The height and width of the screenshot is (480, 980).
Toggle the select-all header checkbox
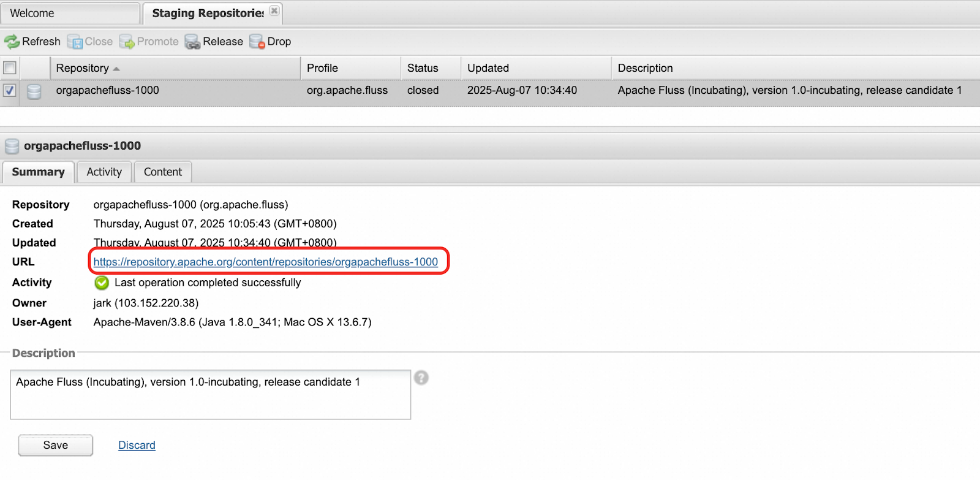[x=10, y=67]
